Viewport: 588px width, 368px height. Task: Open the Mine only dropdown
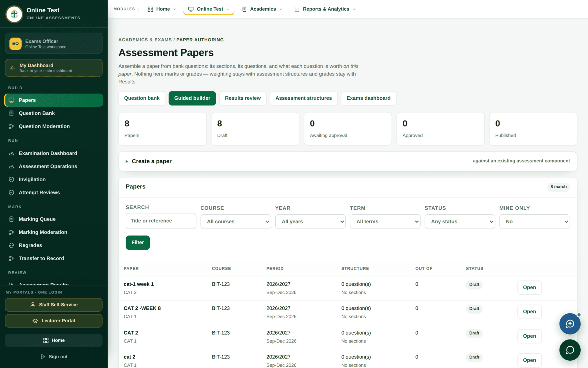point(534,222)
